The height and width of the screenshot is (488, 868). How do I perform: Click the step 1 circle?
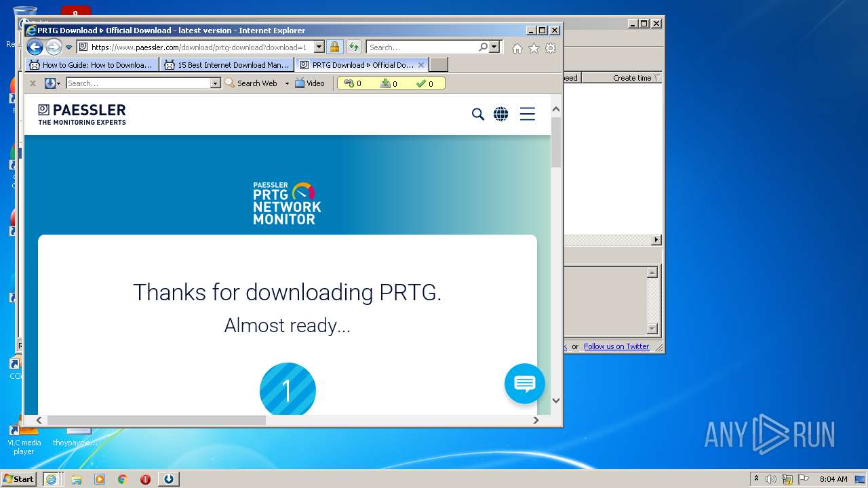point(288,390)
